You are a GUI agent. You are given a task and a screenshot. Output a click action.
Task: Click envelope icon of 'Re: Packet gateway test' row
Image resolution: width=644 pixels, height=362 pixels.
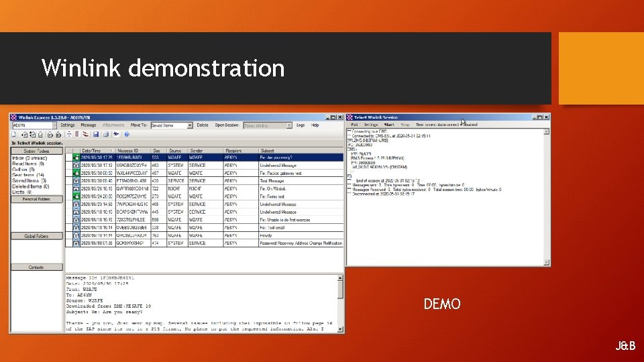76,173
